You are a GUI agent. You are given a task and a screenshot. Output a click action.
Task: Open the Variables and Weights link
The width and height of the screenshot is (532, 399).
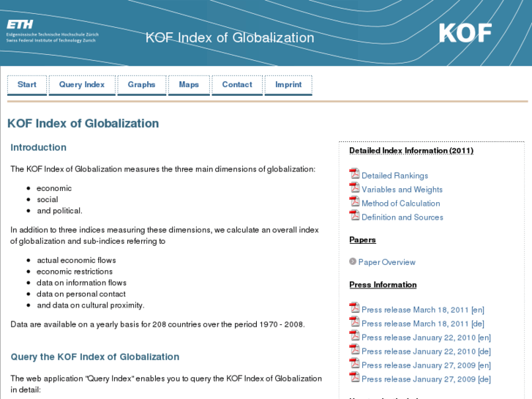point(402,190)
